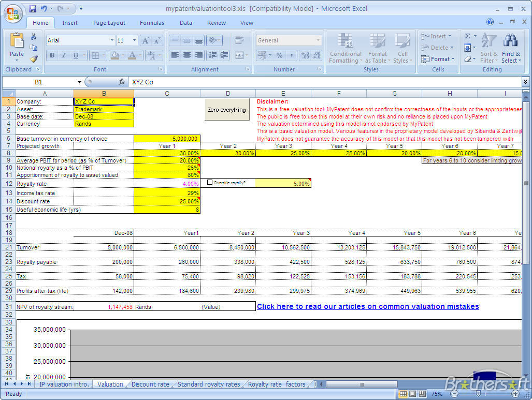
Task: Click the Italic formatting icon
Action: [x=64, y=55]
